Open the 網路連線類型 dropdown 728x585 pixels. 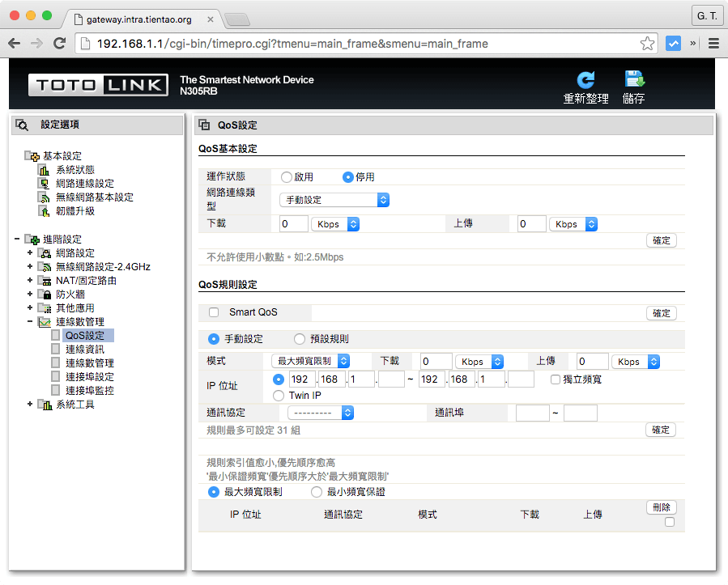(x=334, y=199)
